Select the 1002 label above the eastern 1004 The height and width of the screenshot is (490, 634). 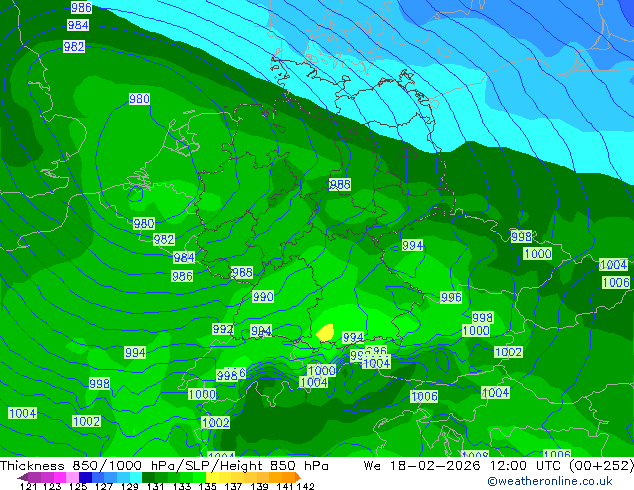click(509, 352)
